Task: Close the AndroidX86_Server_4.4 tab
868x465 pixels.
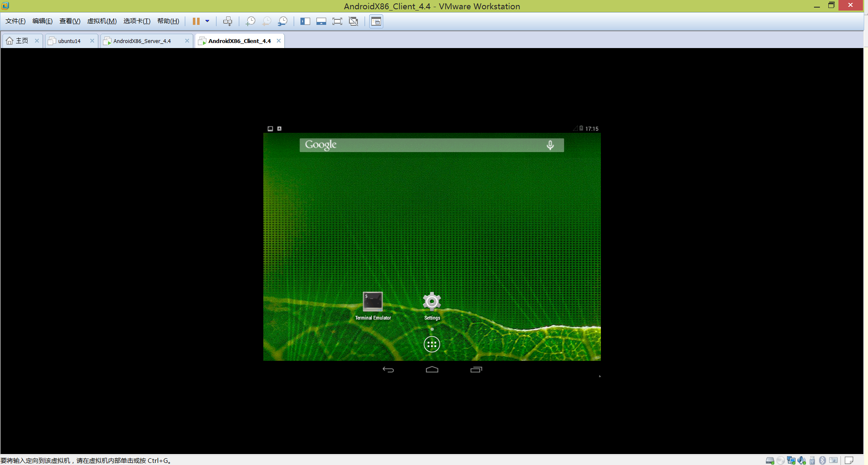Action: (187, 41)
